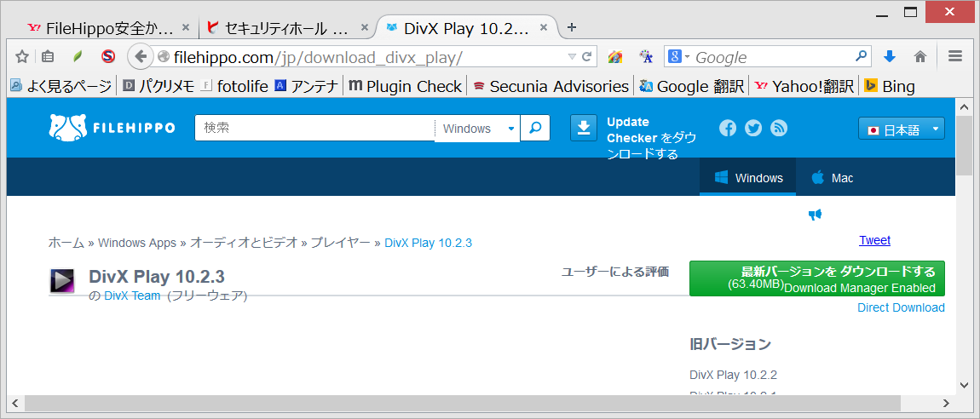Click the Update Checker download icon
This screenshot has height=419, width=980.
(584, 128)
